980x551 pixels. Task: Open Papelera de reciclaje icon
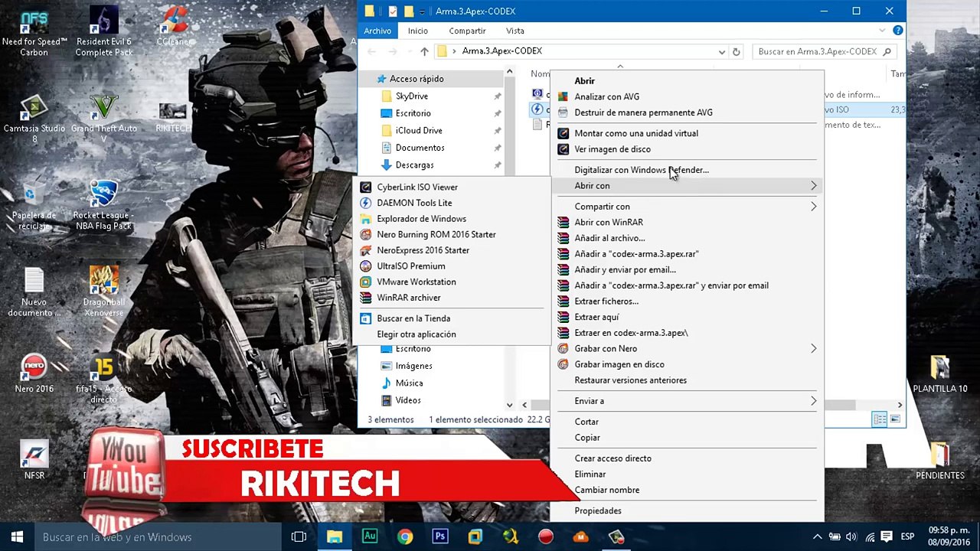click(34, 205)
